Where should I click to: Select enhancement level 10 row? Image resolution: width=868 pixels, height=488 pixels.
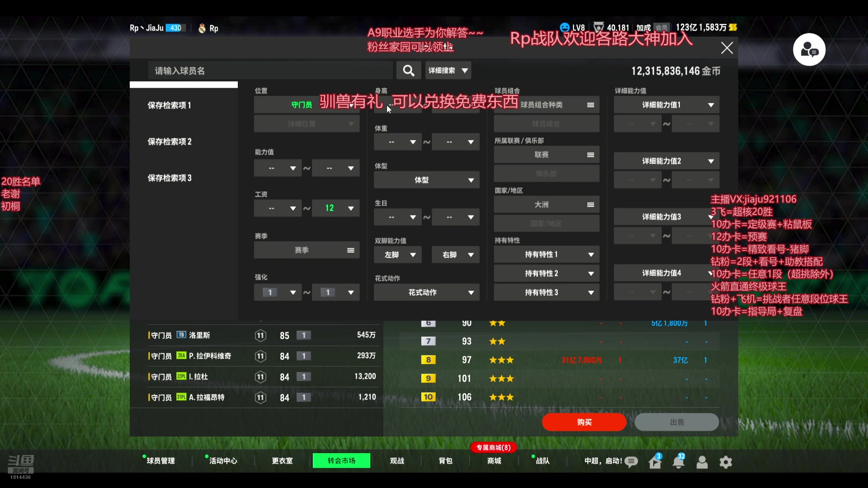click(559, 397)
